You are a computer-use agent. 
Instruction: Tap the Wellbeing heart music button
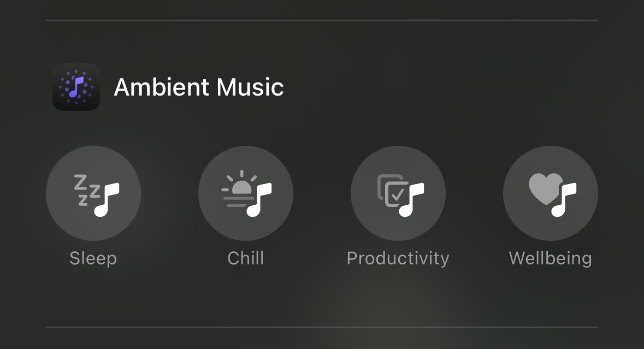[551, 193]
